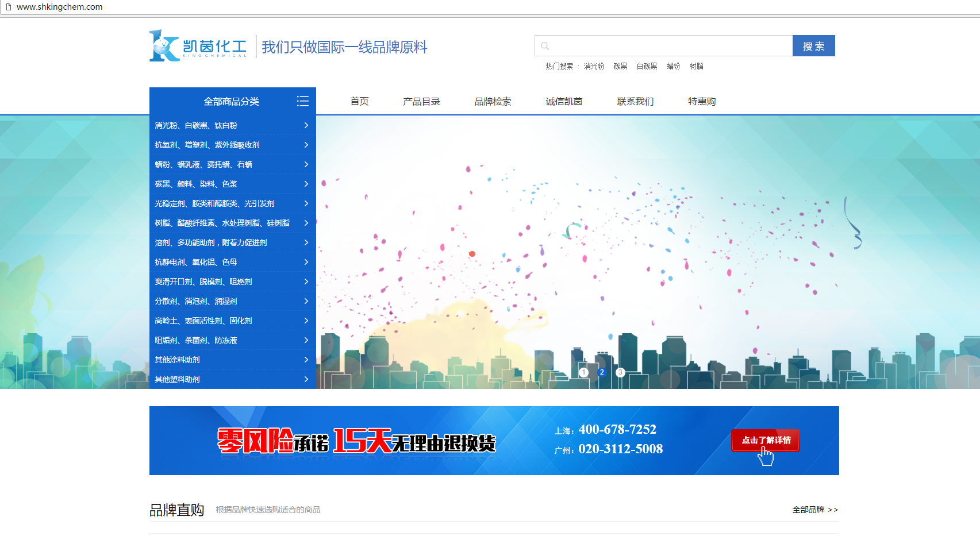The image size is (980, 536).
Task: Click the list icon beside 全部商品分类
Action: (x=302, y=101)
